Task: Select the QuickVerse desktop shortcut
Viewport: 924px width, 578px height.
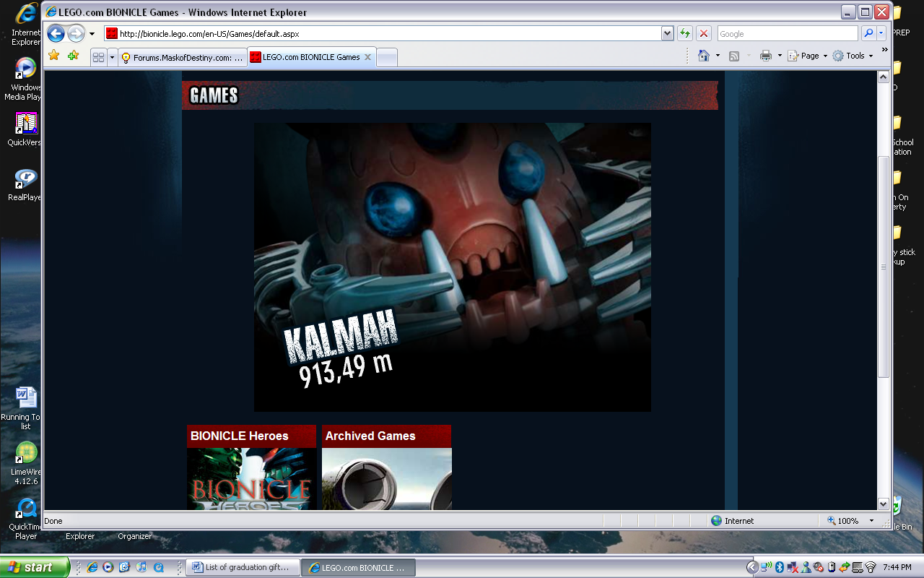Action: coord(25,130)
